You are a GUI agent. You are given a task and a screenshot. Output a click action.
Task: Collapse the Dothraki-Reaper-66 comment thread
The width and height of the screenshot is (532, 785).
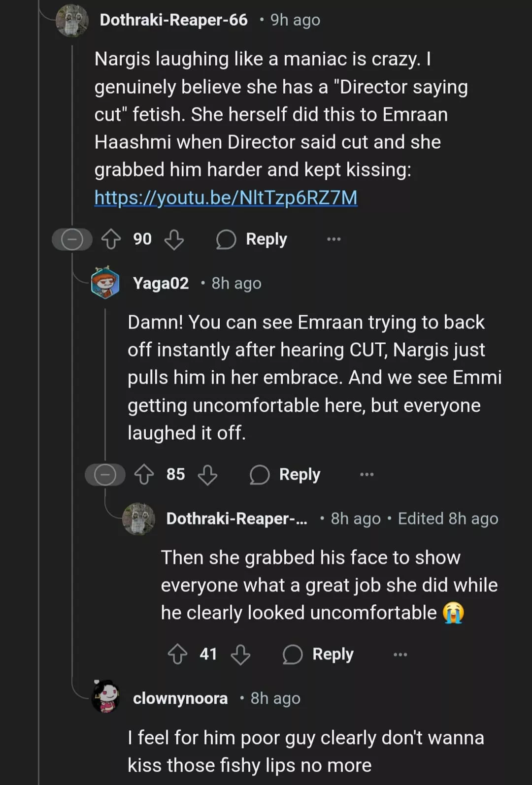point(72,240)
